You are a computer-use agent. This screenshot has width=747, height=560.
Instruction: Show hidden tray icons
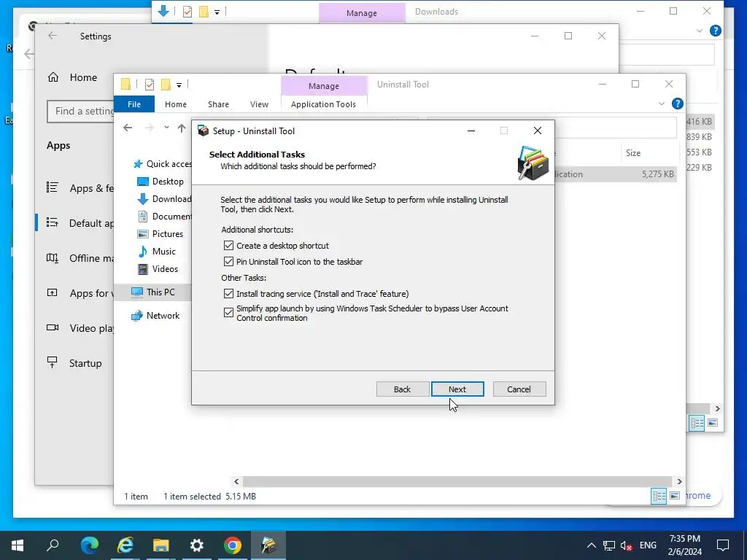tap(591, 545)
